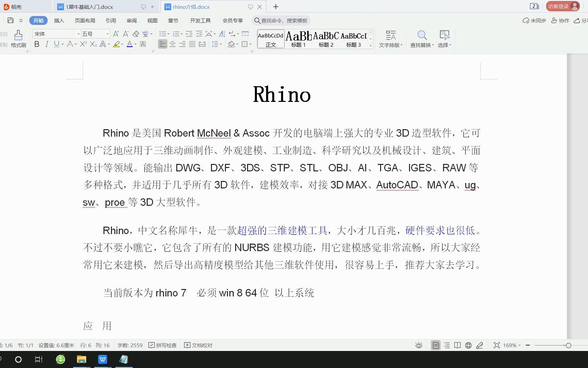The height and width of the screenshot is (368, 588).
Task: Apply the yellow highlight color
Action: 116,44
